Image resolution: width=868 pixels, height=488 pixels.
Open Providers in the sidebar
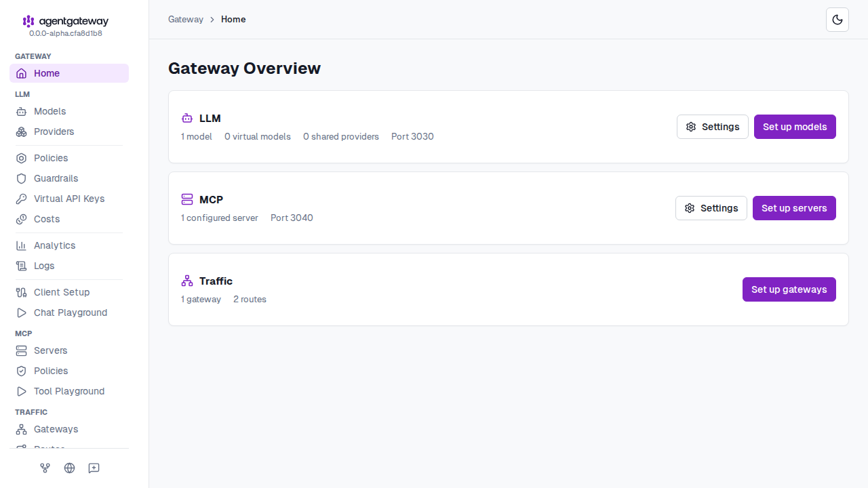click(x=69, y=131)
